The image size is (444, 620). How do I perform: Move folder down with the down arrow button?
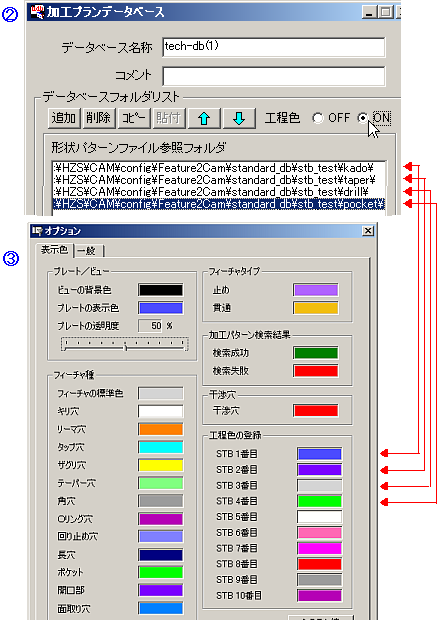click(x=239, y=118)
